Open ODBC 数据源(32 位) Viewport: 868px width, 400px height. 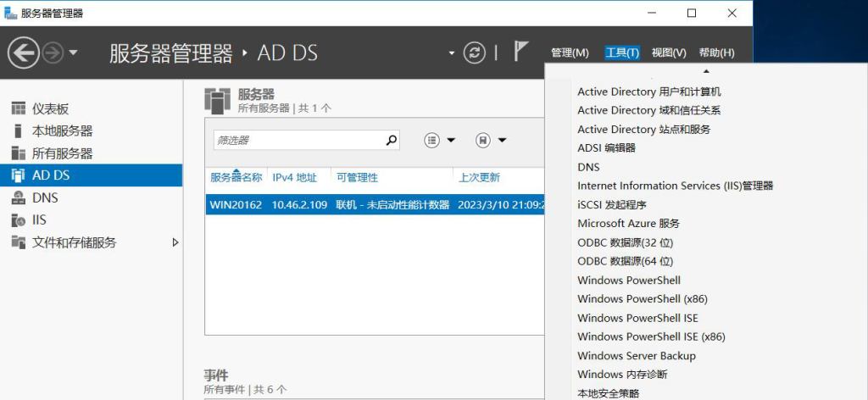[x=625, y=242]
